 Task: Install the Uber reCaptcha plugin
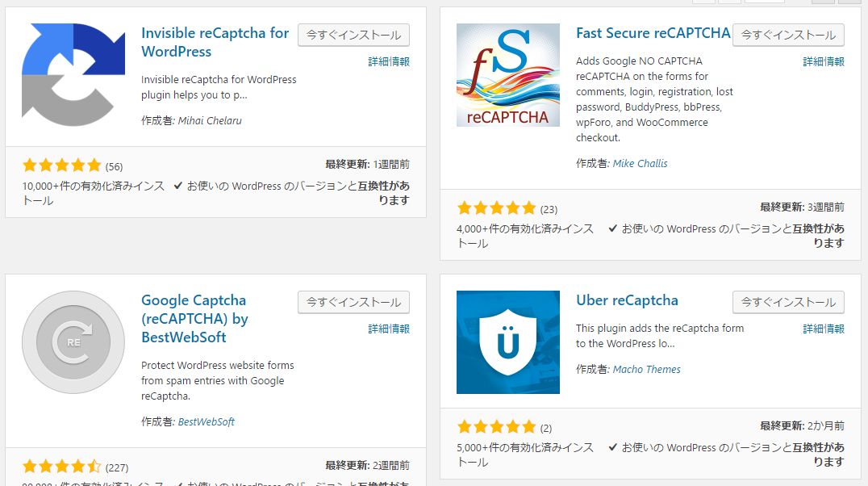[x=788, y=302]
